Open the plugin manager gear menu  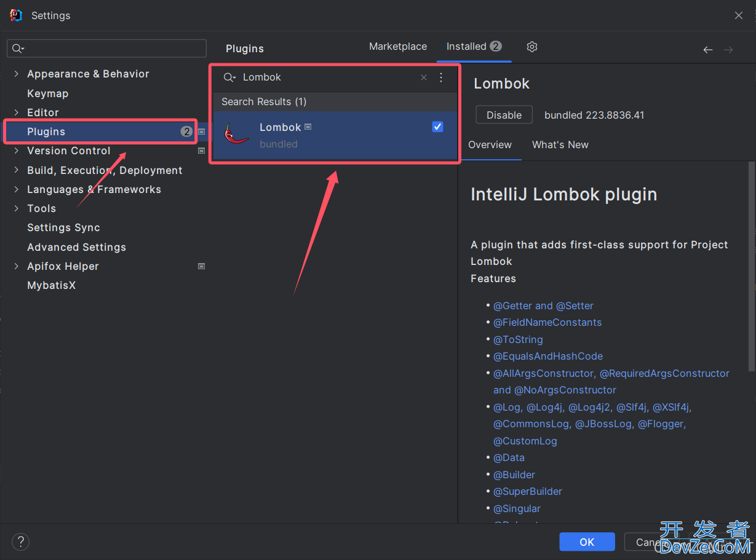[532, 47]
